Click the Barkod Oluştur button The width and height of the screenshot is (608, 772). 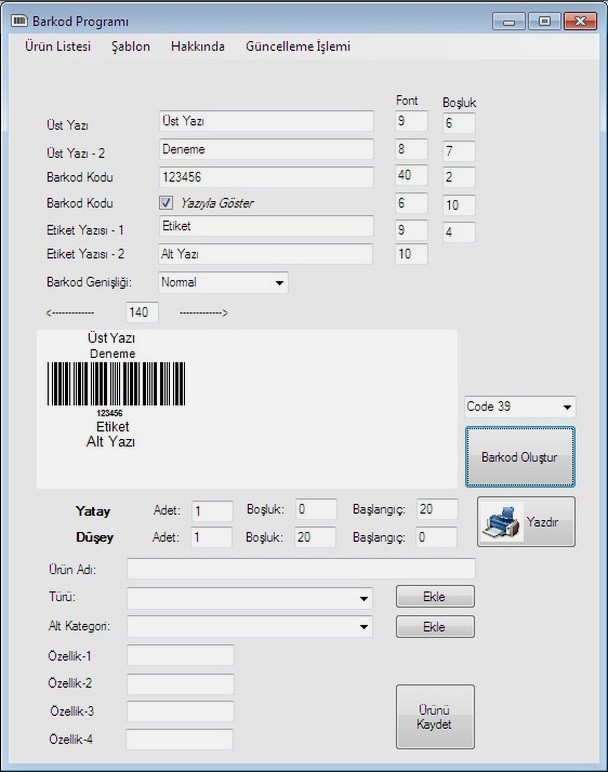click(x=520, y=457)
